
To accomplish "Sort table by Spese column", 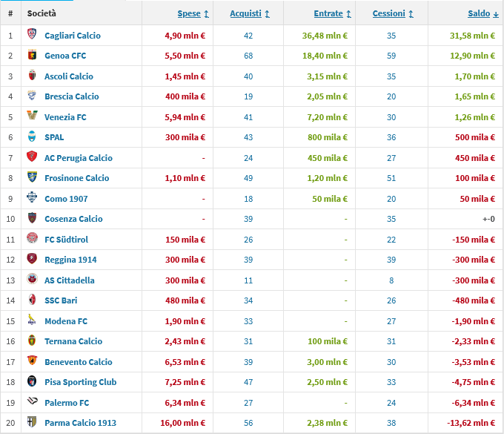I will coord(193,13).
